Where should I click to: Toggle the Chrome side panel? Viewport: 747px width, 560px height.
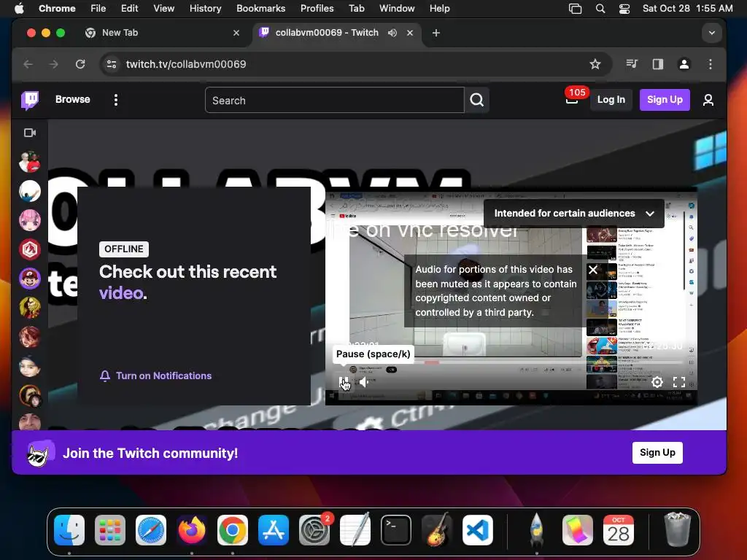point(658,64)
